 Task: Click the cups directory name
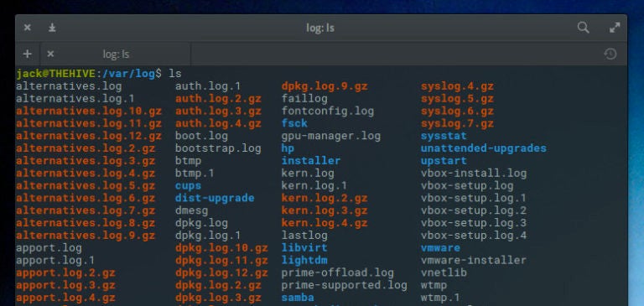tap(188, 185)
